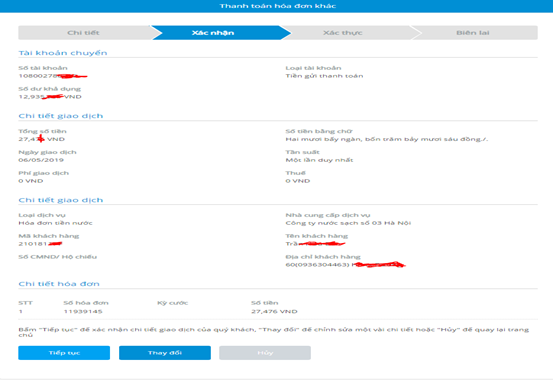
Task: Click the Thuế label
Action: [x=296, y=173]
